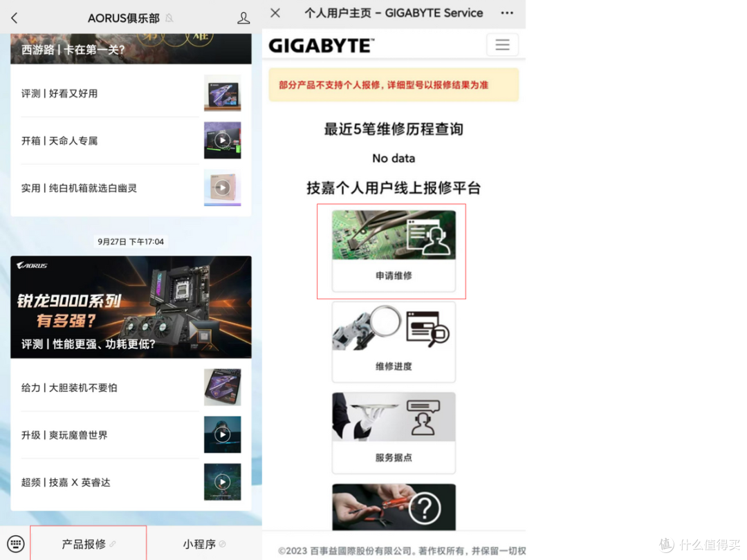Click the GIGABYTE logo
The width and height of the screenshot is (747, 560).
coord(322,46)
